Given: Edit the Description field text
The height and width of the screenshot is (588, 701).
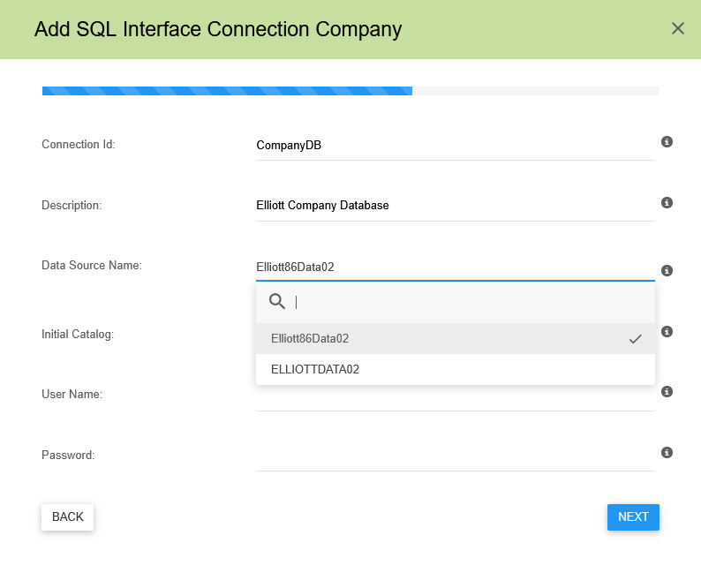Looking at the screenshot, I should pyautogui.click(x=455, y=206).
